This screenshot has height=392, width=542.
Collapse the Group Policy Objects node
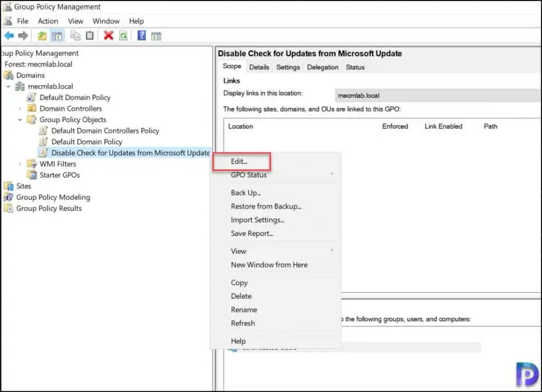click(x=20, y=120)
